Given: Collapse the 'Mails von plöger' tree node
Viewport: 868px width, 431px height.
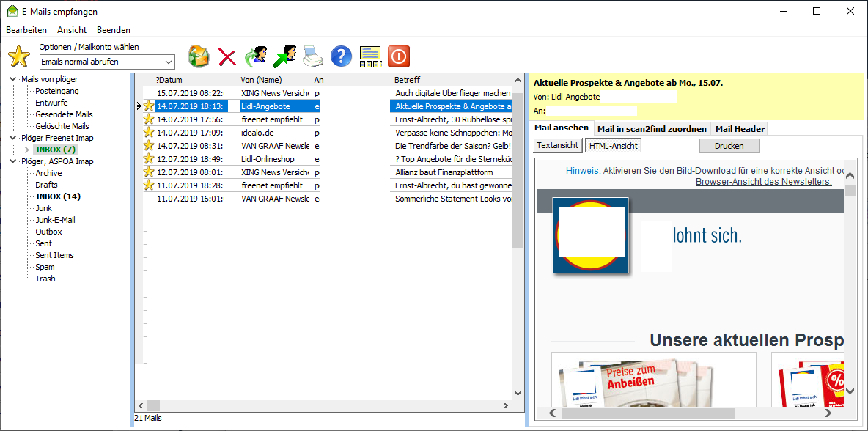Looking at the screenshot, I should point(12,79).
